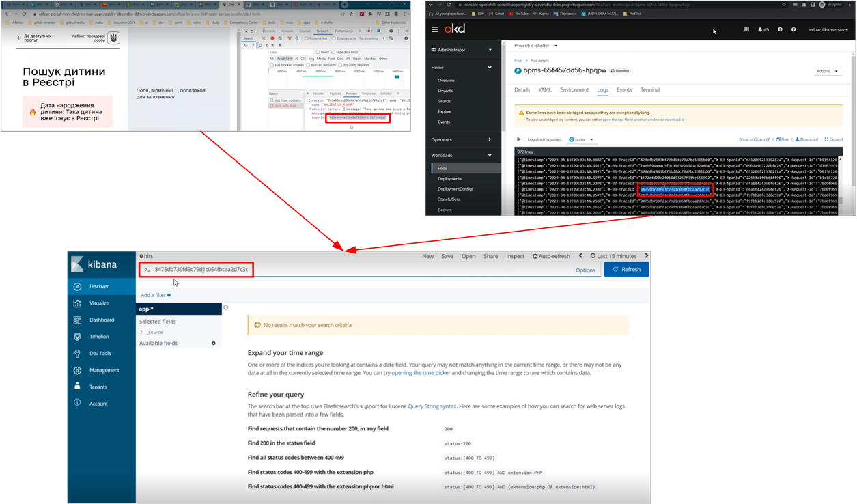The image size is (857, 504).
Task: Open No throttling dropdown in DevTools
Action: (x=372, y=38)
